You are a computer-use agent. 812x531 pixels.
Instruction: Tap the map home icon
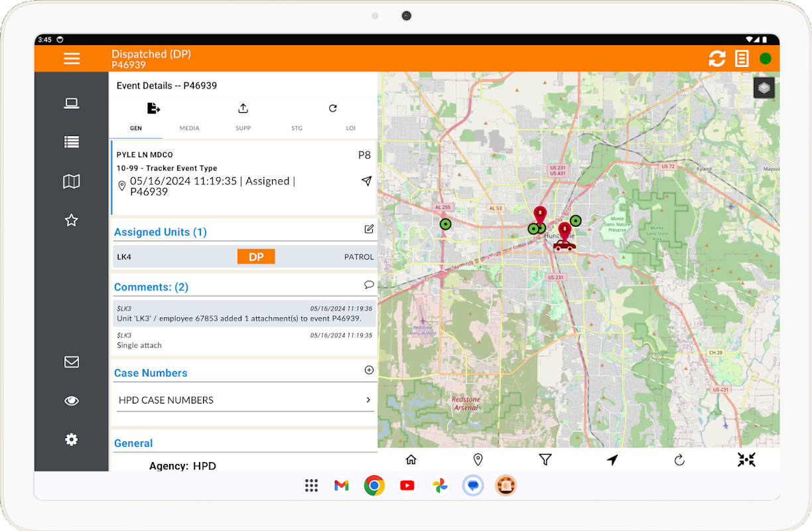coord(411,459)
